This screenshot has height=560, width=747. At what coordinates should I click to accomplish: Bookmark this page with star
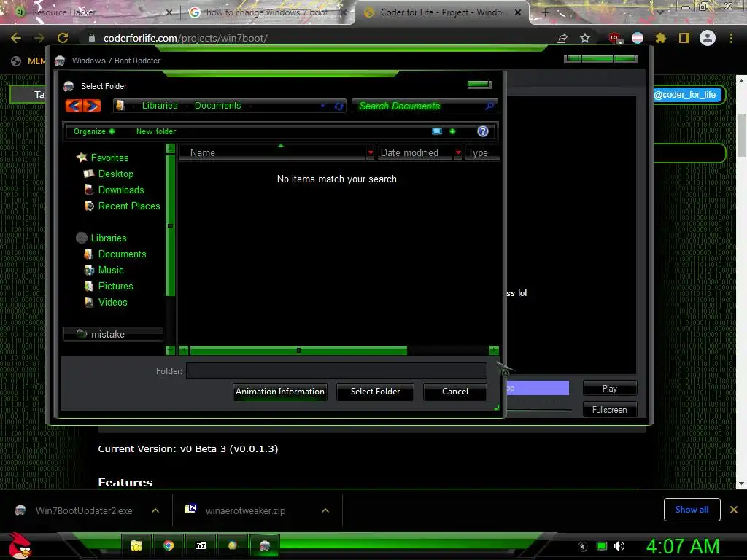coord(585,38)
